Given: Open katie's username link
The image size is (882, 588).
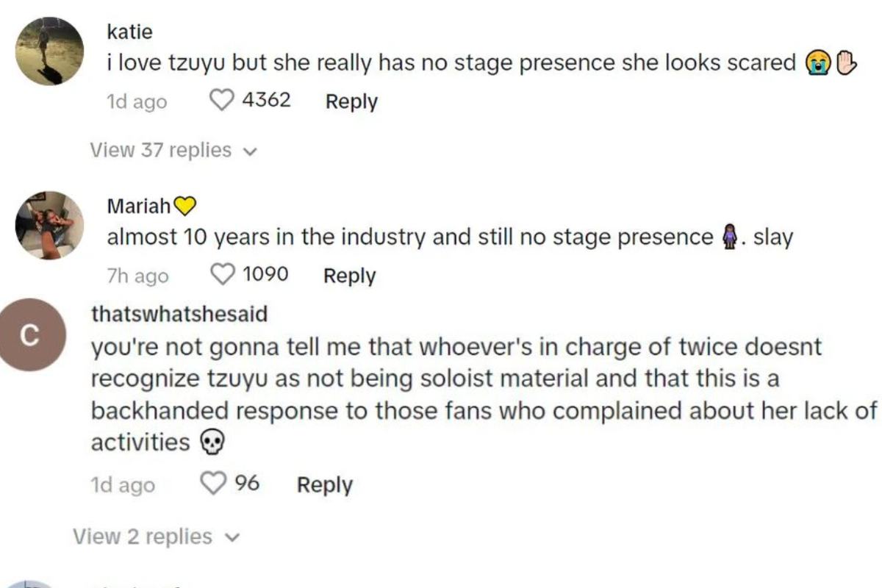Looking at the screenshot, I should tap(129, 32).
